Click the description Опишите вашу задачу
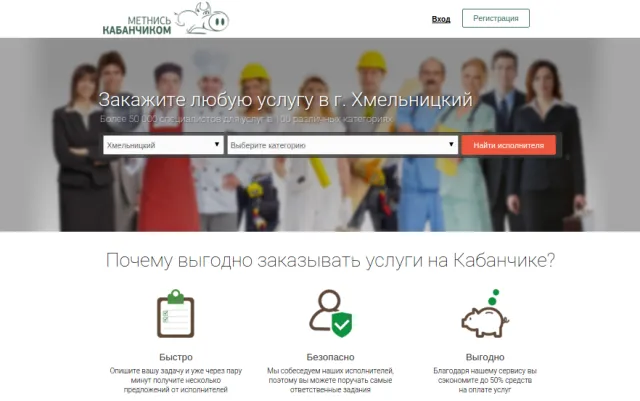The height and width of the screenshot is (401, 640). pos(176,380)
